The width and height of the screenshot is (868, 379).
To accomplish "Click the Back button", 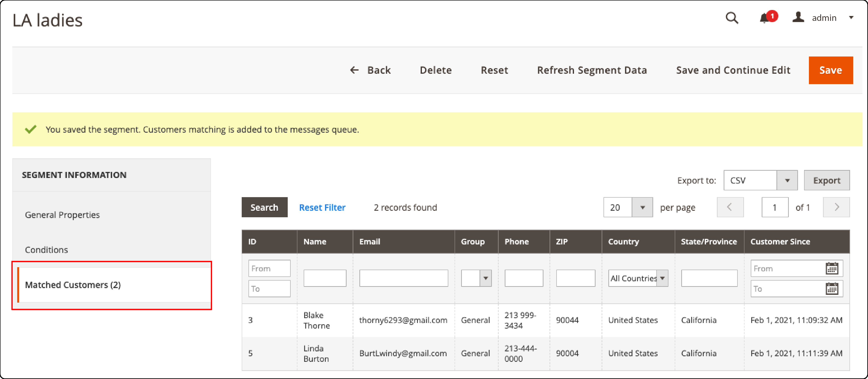I will 370,70.
